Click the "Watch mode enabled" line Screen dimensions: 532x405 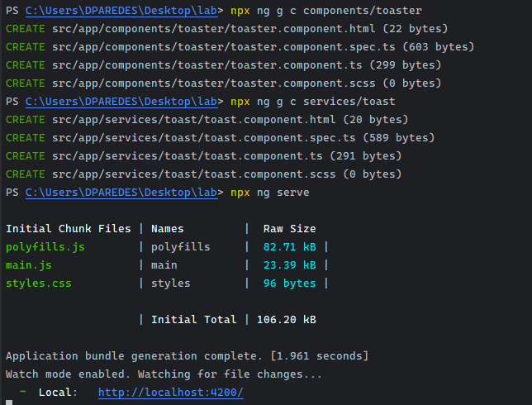coord(164,374)
